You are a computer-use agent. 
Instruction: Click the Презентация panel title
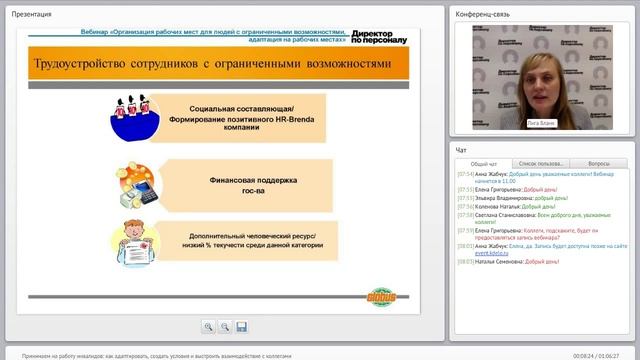31,14
